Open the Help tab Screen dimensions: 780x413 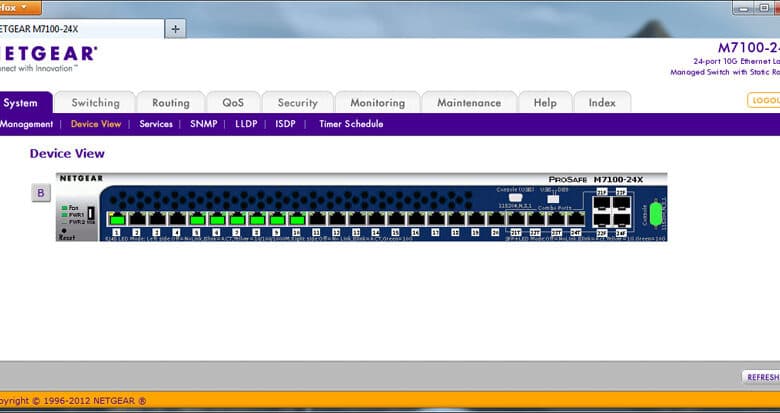[x=545, y=103]
